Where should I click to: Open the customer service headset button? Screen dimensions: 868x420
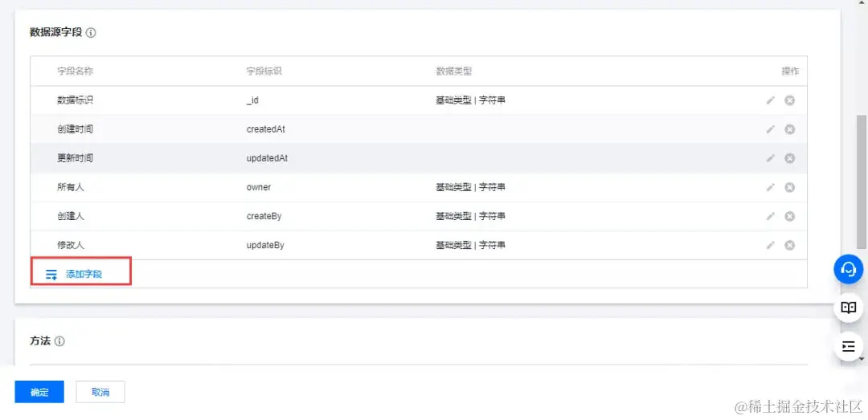[x=849, y=270]
